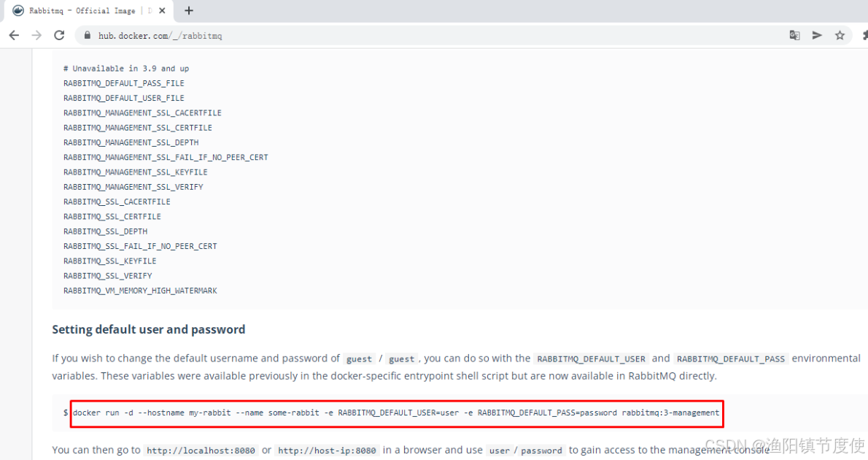
Task: Click RABBITMQ_SSL_FAIL_IF_NO_PEER_CERT line
Action: coord(140,246)
